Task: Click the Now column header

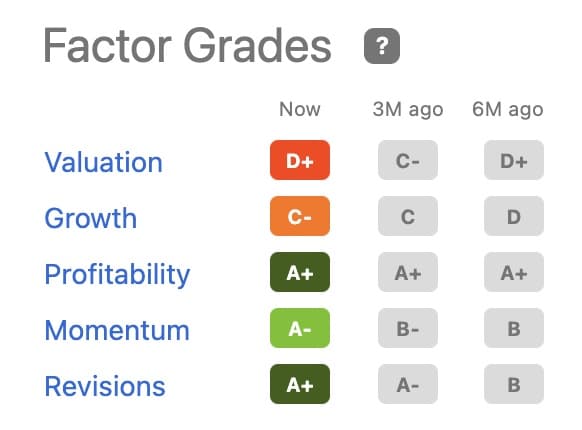Action: coord(300,109)
